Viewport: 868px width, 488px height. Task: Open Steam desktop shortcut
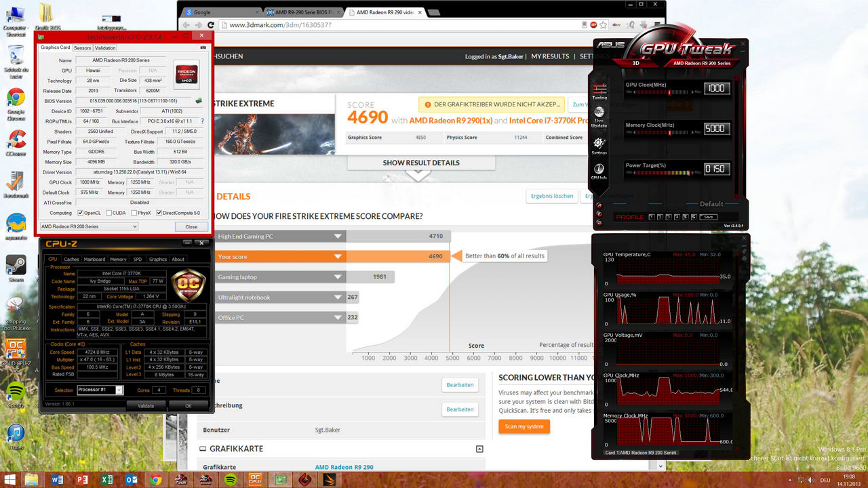coord(16,269)
